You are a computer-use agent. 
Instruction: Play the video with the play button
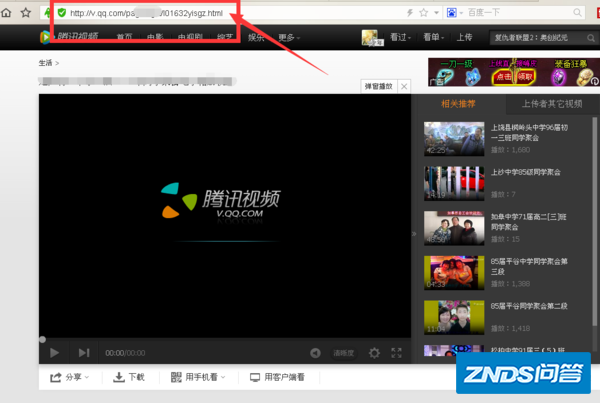(x=54, y=352)
